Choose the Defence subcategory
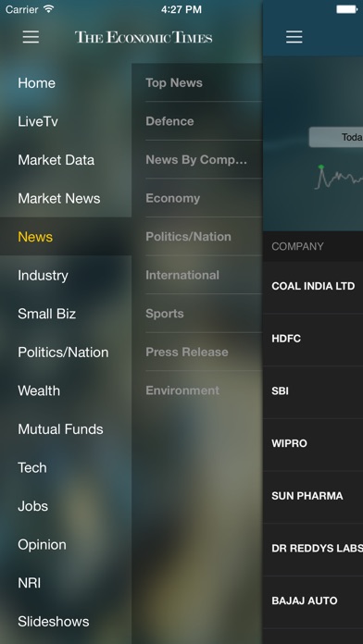This screenshot has height=644, width=363. click(x=197, y=121)
